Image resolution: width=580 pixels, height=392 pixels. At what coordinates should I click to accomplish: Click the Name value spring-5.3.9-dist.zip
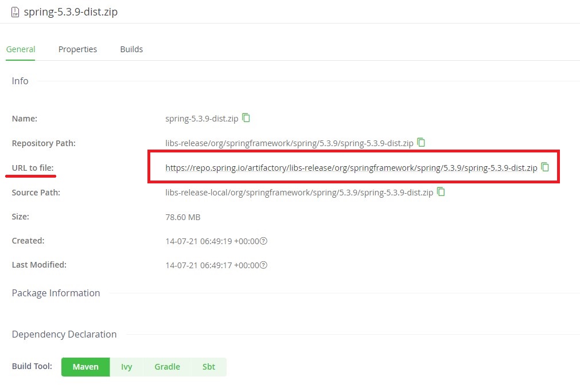[x=201, y=119]
